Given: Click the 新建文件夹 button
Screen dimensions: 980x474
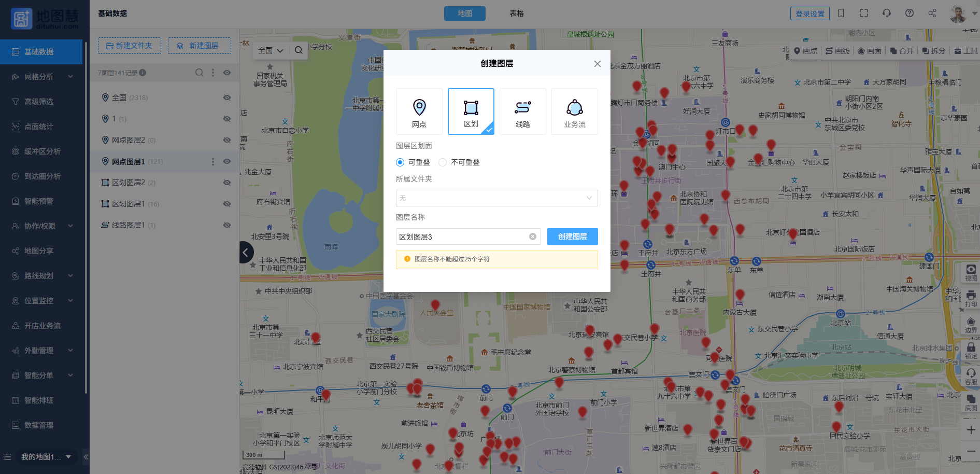Looking at the screenshot, I should 130,46.
